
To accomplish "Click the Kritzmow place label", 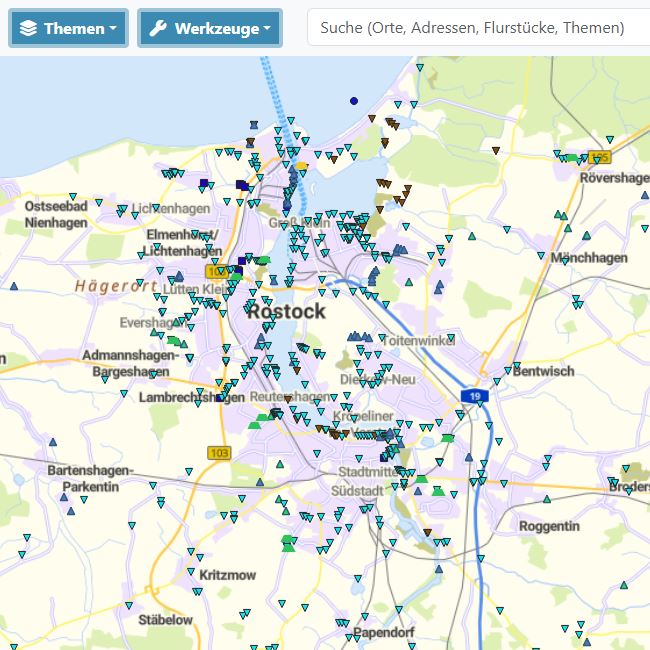I will 228,575.
